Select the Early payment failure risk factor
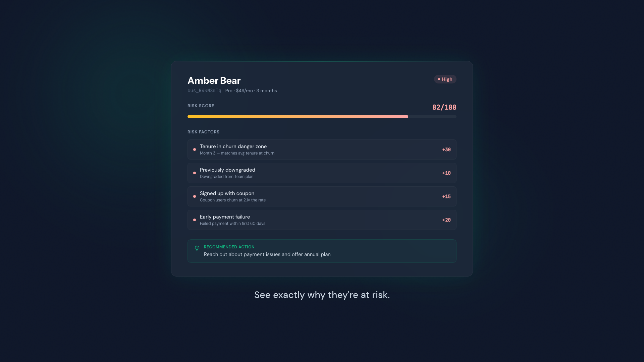The width and height of the screenshot is (644, 362). 322,220
